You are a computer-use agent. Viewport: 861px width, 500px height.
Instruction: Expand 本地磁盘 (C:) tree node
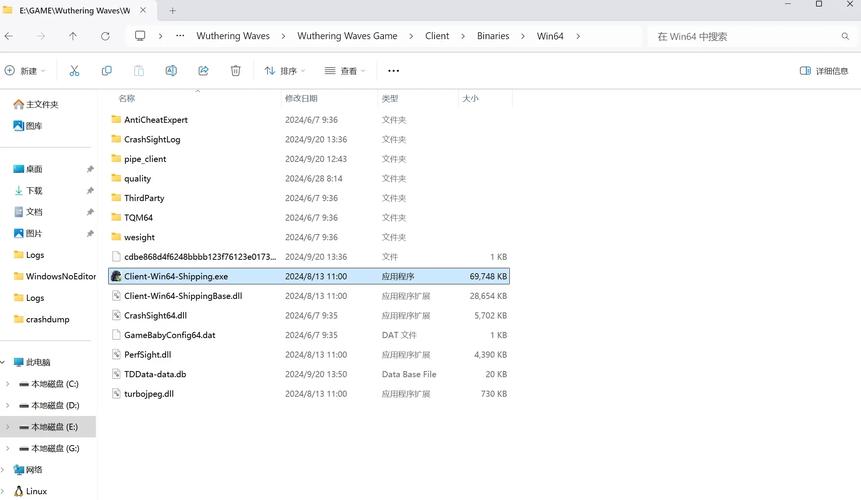click(8, 384)
